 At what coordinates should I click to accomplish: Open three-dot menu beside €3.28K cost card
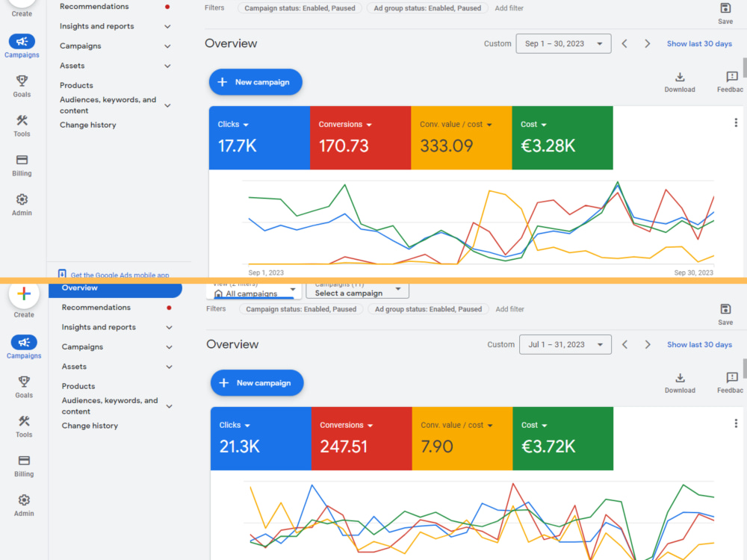point(736,123)
